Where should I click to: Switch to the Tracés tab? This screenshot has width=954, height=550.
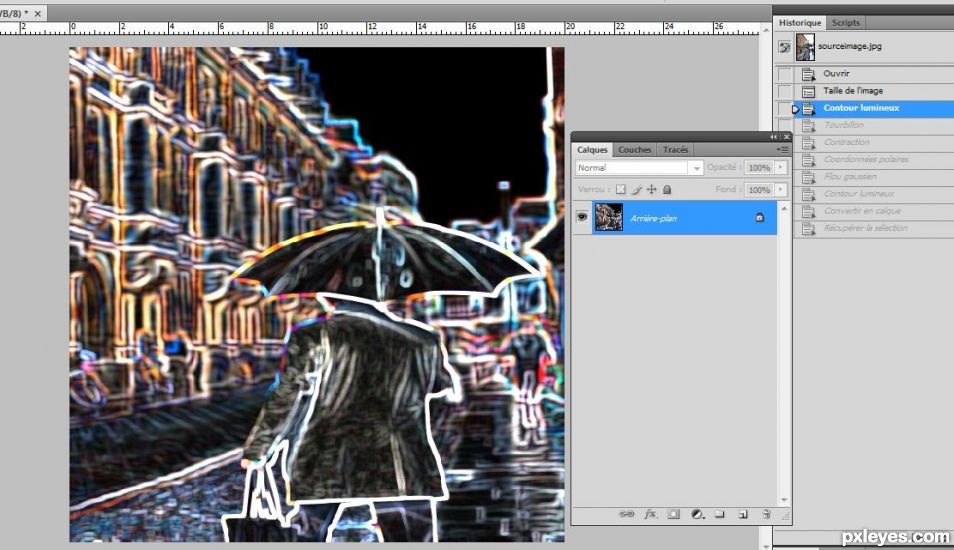pos(675,150)
